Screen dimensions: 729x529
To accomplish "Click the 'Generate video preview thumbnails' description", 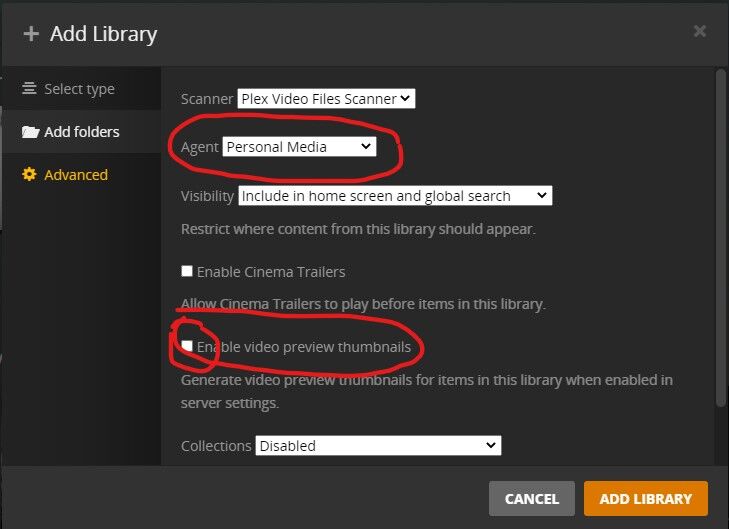I will pyautogui.click(x=427, y=391).
